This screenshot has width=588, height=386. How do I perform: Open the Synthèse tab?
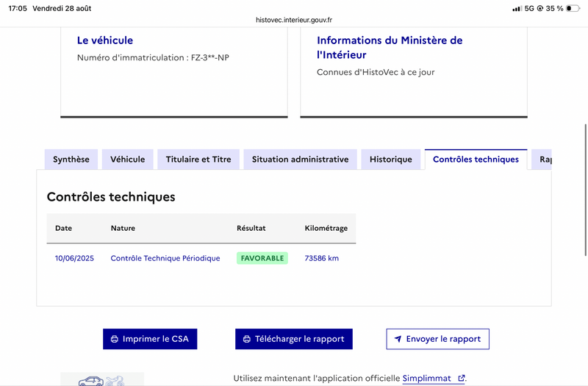71,160
